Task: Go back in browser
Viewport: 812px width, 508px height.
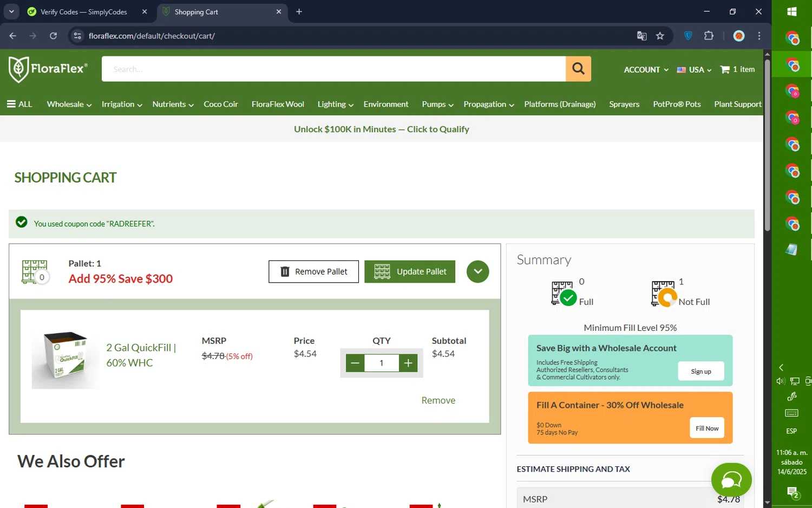Action: [13, 36]
